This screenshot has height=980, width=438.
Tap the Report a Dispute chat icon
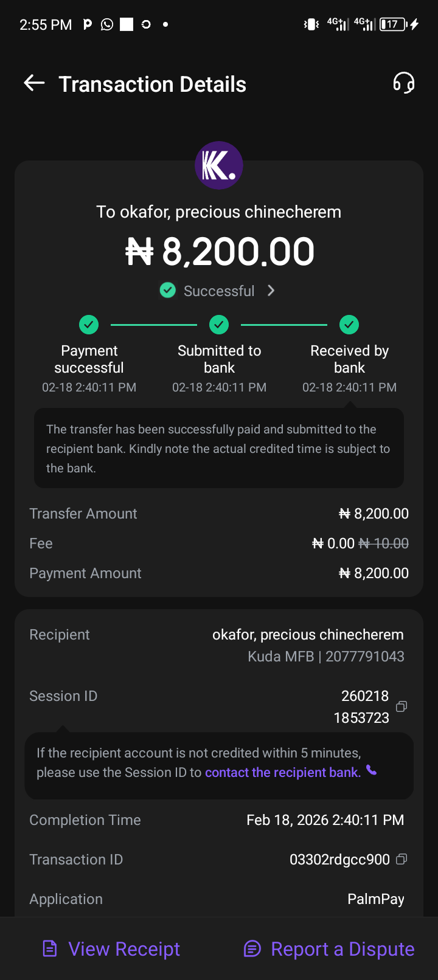252,948
